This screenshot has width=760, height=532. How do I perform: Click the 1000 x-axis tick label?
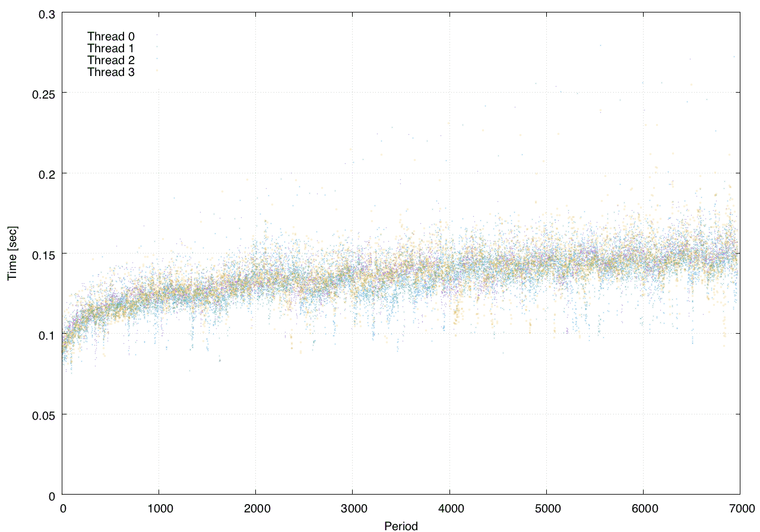coord(159,509)
